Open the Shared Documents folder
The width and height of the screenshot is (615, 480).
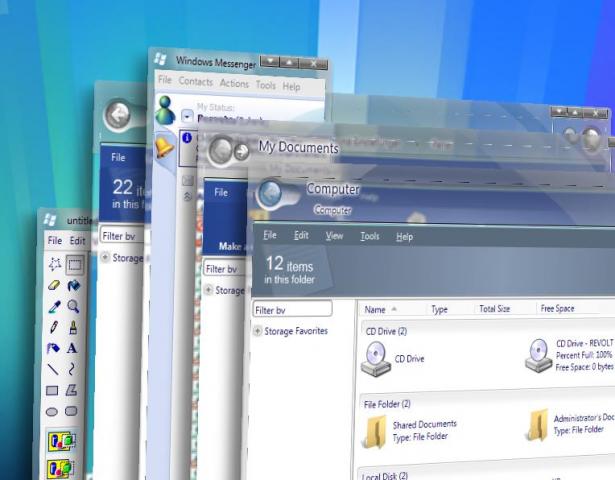coord(374,430)
